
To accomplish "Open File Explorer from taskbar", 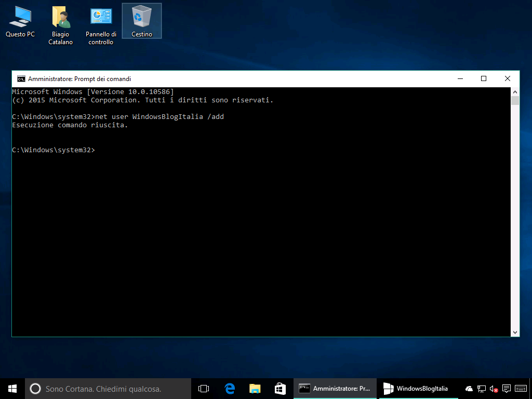I will click(255, 389).
